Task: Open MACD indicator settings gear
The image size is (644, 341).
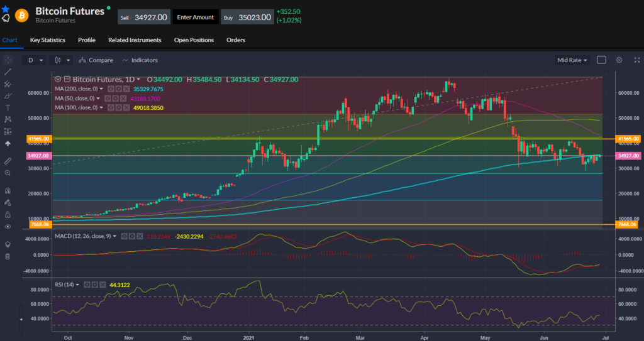Action: [132, 236]
